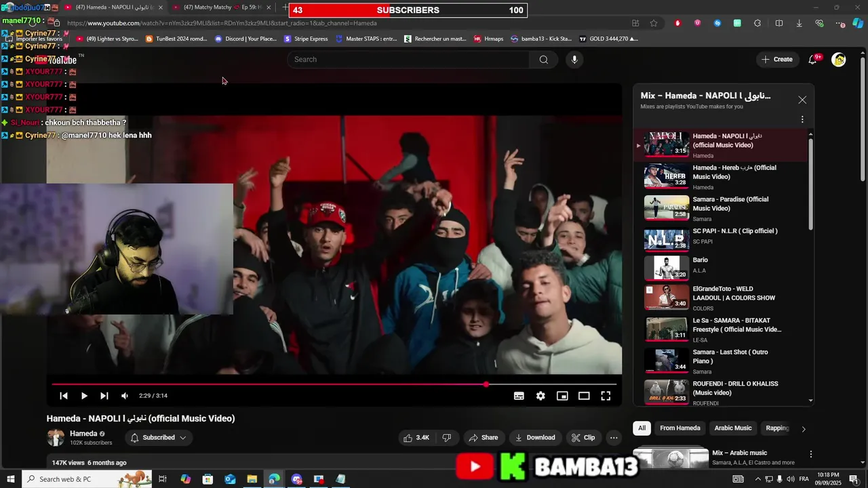Skip to previous video in player
868x488 pixels.
click(x=64, y=396)
